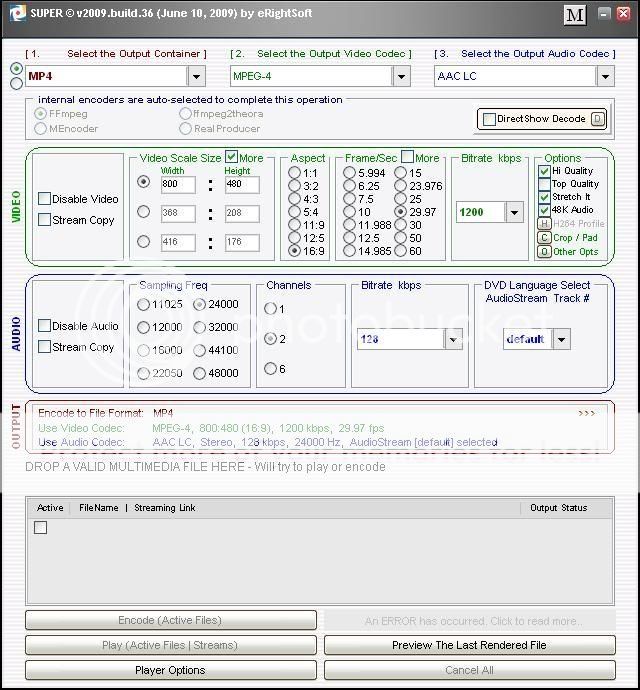Toggle Stretch It option
Screen dimensions: 640x690
544,197
